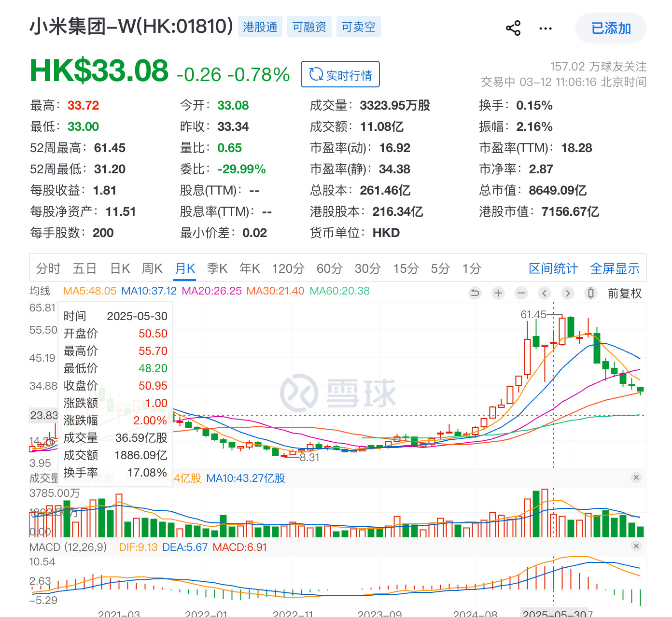Click the MACD (12,26,9) indicator label

70,547
